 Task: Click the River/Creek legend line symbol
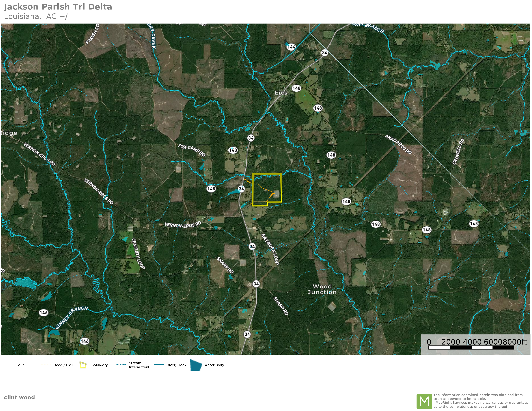tap(159, 364)
